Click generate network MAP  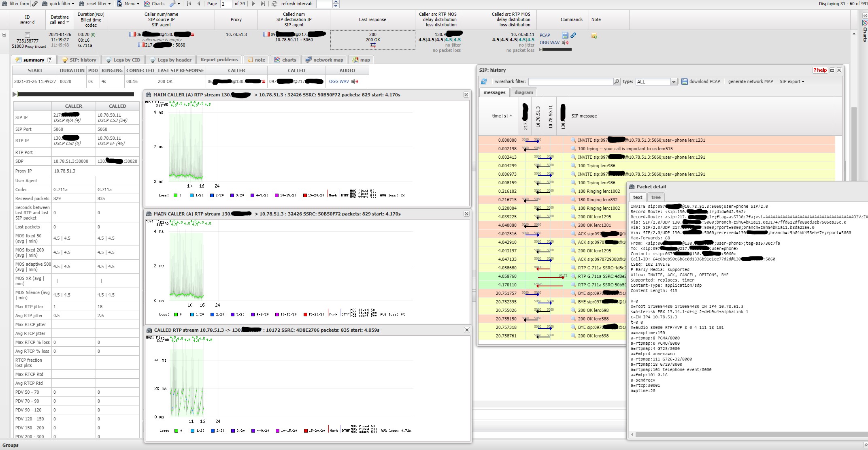click(x=751, y=81)
